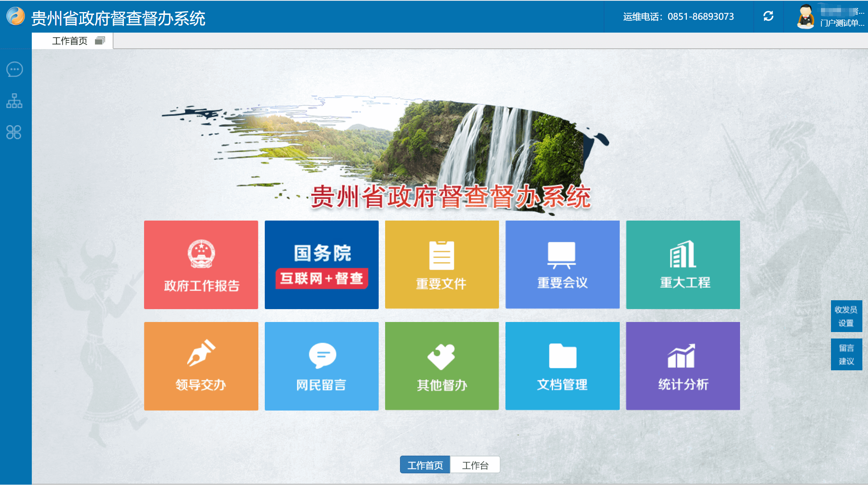Open the chat messages sidebar icon
The image size is (868, 485).
(14, 70)
